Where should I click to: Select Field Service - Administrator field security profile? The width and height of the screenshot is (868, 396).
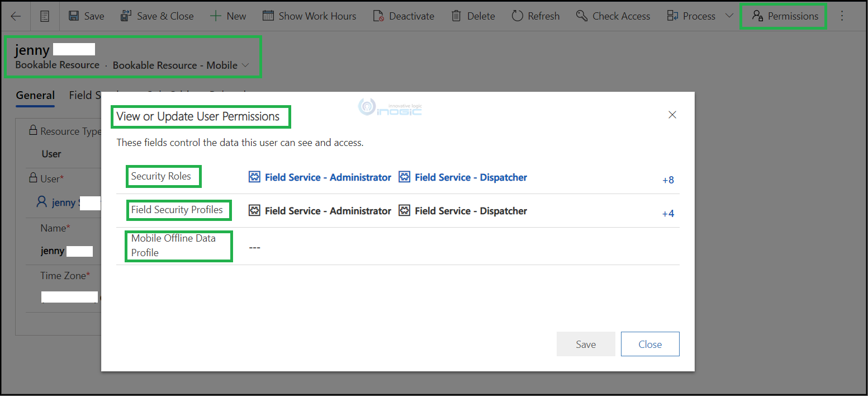pos(328,211)
